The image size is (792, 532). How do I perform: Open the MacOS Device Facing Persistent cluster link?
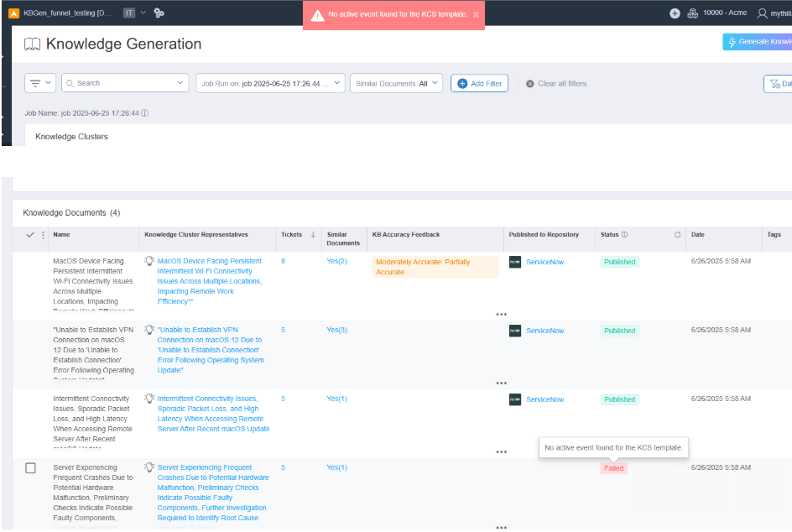[210, 281]
